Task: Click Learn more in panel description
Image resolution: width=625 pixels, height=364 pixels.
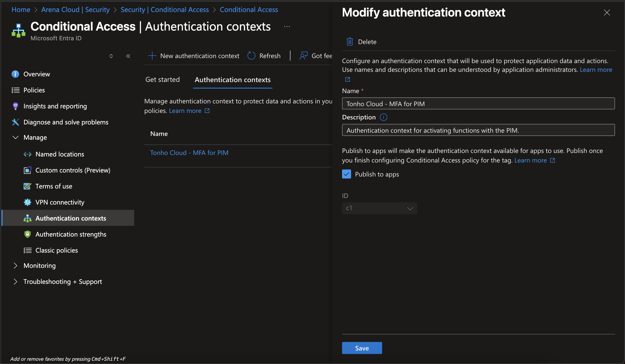Action: (x=596, y=70)
